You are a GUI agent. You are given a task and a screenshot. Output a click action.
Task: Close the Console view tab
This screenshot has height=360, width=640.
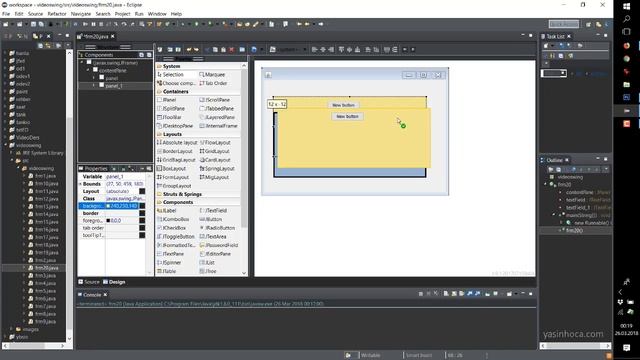click(105, 295)
